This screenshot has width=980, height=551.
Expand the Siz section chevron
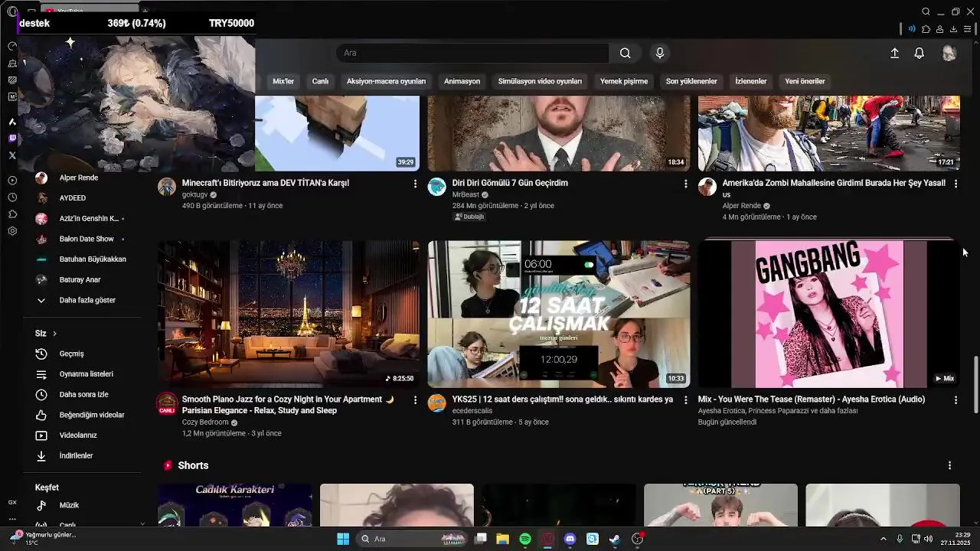(x=54, y=334)
